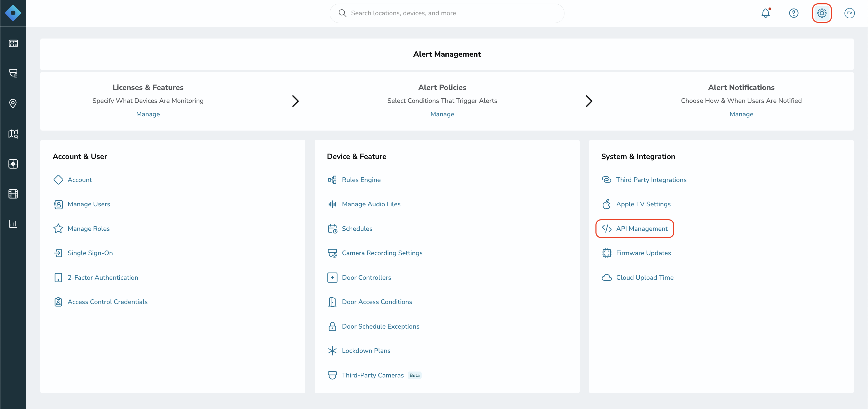This screenshot has width=868, height=409.
Task: Click the Rules Engine blocks icon
Action: [x=332, y=180]
